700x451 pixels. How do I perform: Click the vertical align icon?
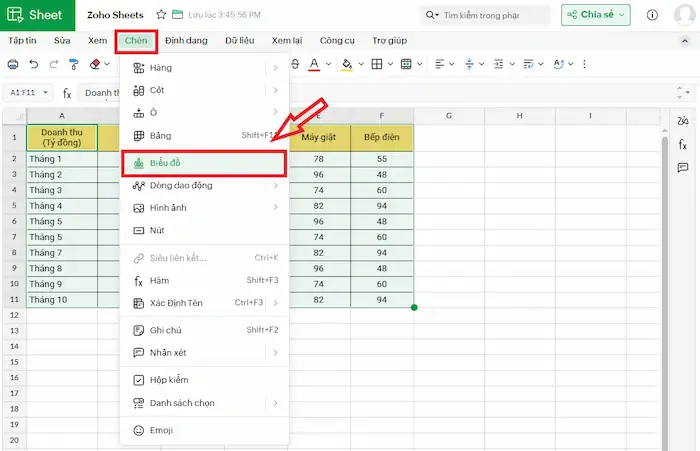tap(469, 64)
